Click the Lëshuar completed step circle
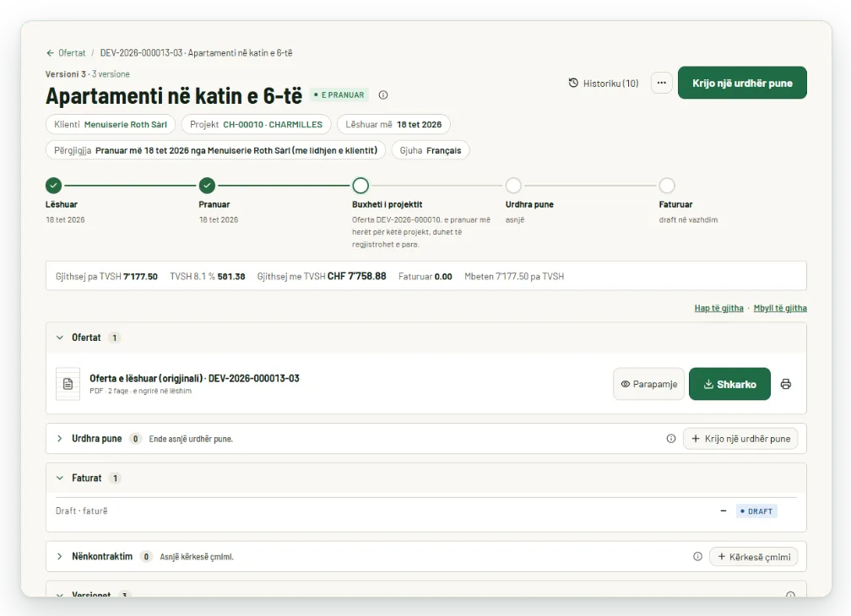This screenshot has width=851, height=616. pyautogui.click(x=54, y=186)
